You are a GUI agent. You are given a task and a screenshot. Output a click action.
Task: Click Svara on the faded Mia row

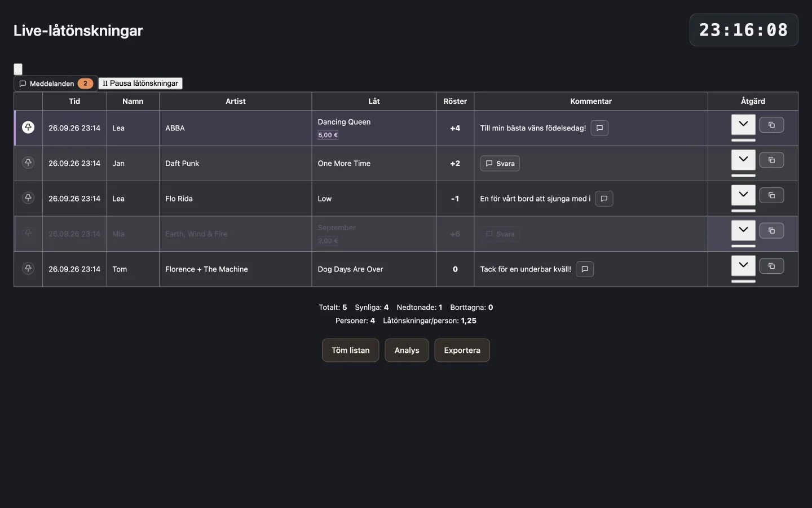(500, 234)
